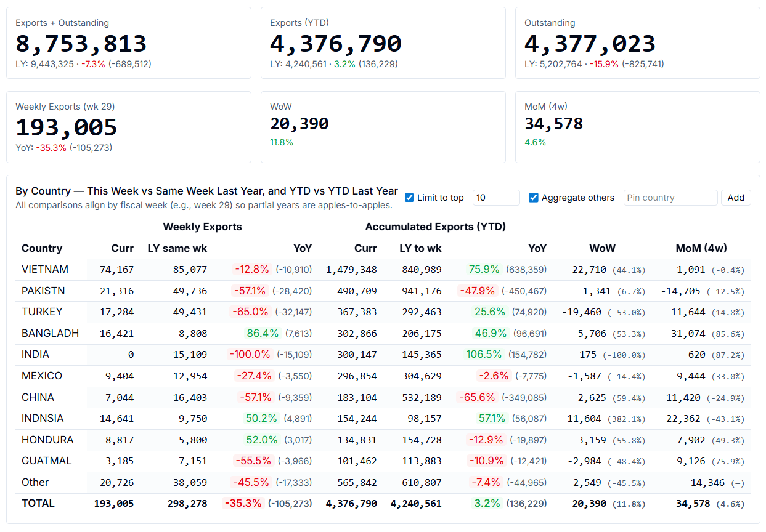Click the -7.3% figure in Exports + Outstanding card
766x532 pixels.
94,64
